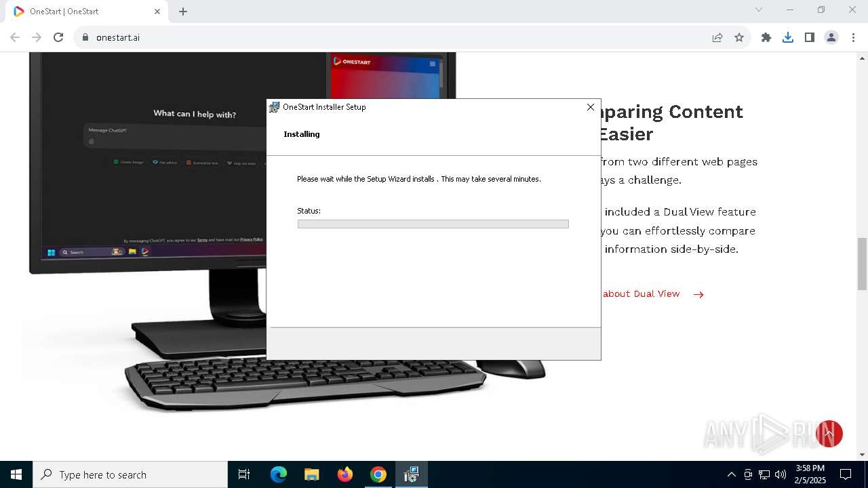Image resolution: width=868 pixels, height=488 pixels.
Task: Go back in Chrome's history
Action: click(15, 37)
